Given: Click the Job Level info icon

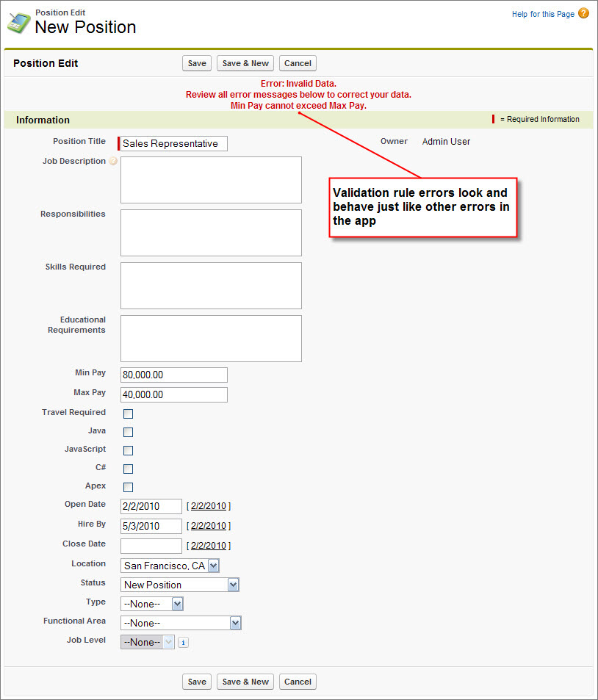Looking at the screenshot, I should pyautogui.click(x=183, y=643).
